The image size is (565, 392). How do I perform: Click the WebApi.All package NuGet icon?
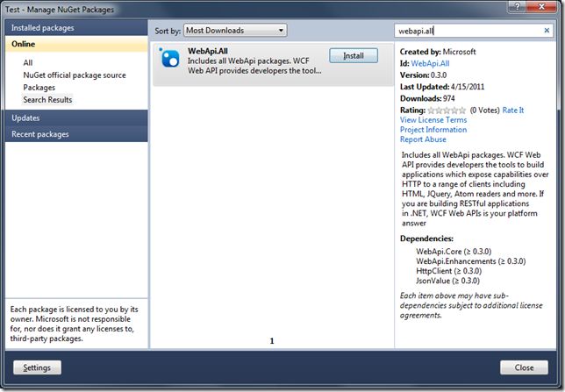169,58
